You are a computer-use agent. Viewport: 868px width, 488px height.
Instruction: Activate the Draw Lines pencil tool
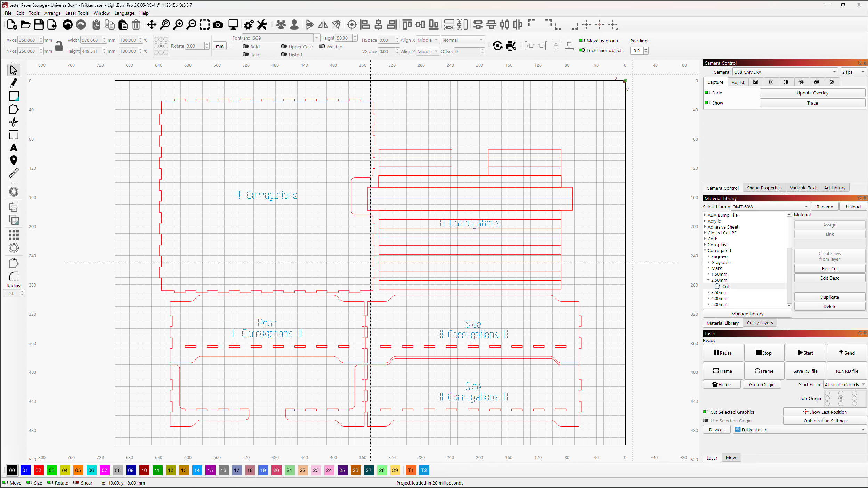click(14, 83)
